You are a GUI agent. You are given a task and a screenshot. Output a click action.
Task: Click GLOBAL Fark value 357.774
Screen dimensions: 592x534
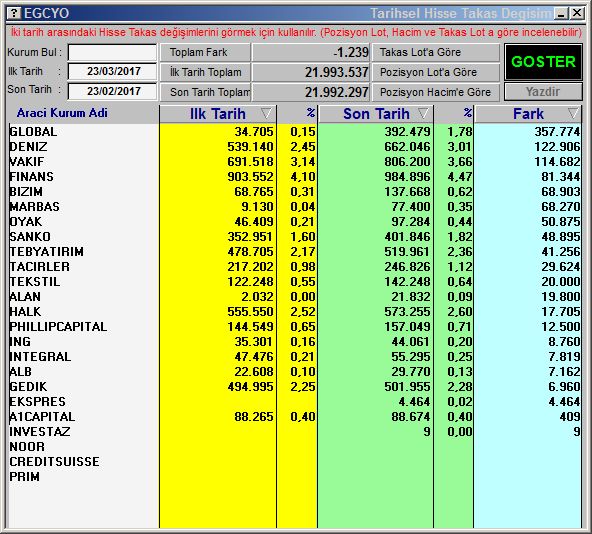coord(557,131)
